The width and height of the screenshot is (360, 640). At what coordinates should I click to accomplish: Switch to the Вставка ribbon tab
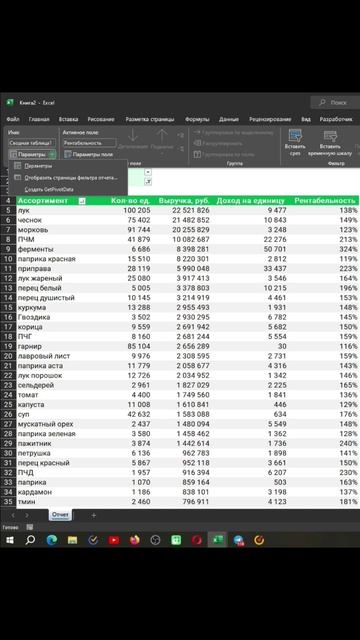(68, 119)
